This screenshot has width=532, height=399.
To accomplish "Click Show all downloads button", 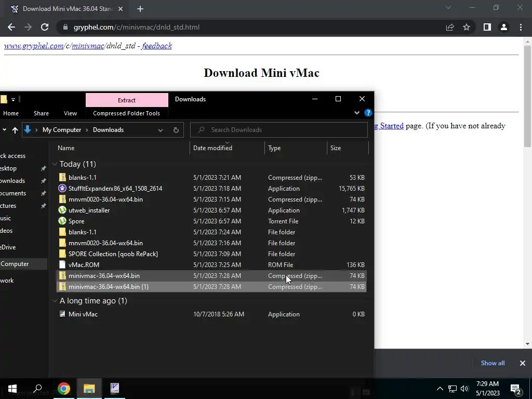I will pyautogui.click(x=493, y=363).
